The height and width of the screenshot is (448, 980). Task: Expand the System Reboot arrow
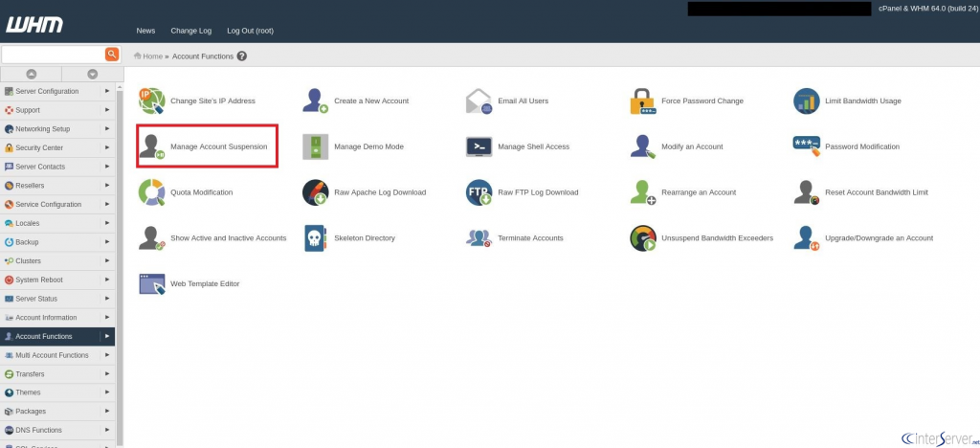pos(107,280)
